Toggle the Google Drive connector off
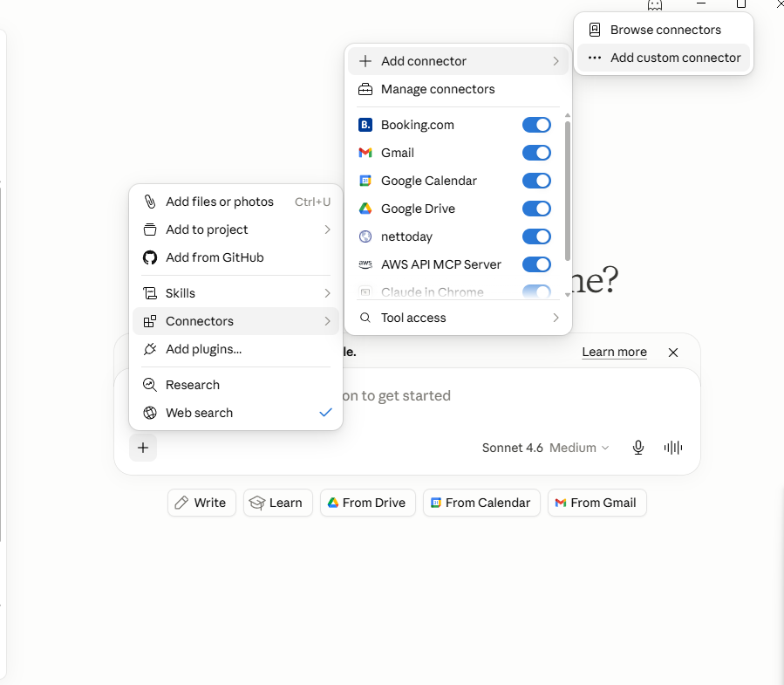This screenshot has width=784, height=685. point(536,209)
